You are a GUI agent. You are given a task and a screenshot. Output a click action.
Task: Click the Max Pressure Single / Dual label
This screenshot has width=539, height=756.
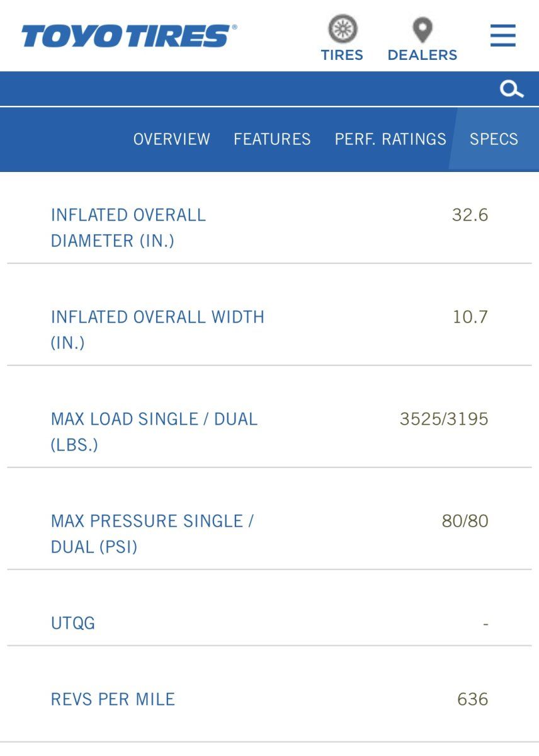tap(152, 534)
